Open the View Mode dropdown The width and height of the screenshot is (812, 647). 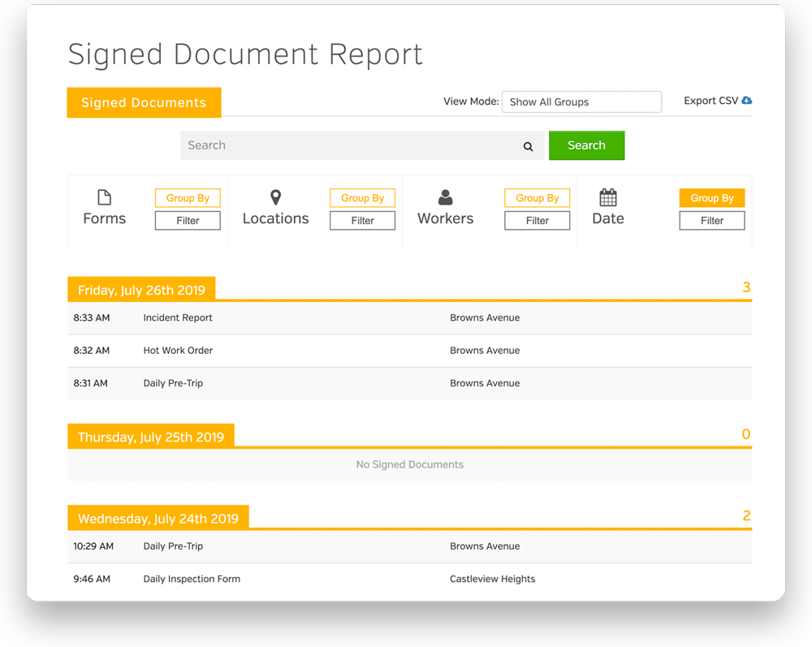click(x=581, y=101)
